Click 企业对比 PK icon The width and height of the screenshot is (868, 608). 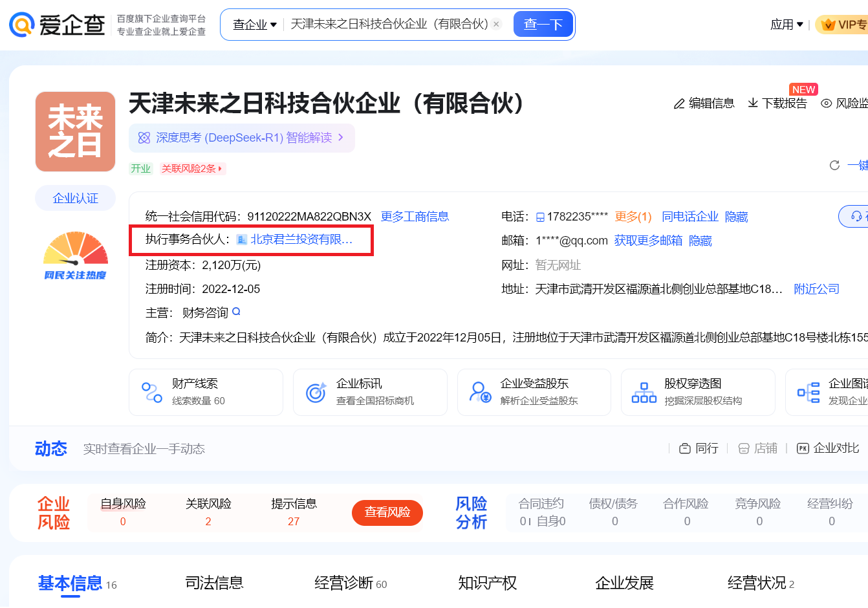(803, 448)
